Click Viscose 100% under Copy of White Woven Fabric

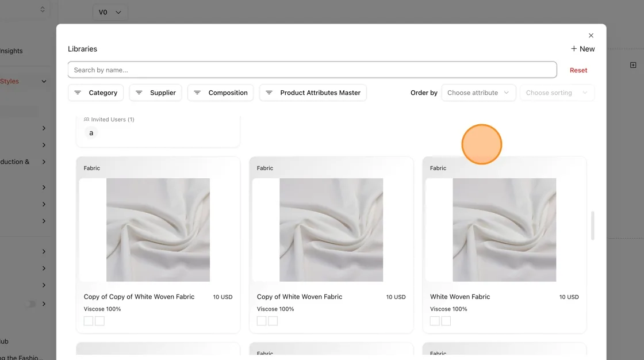275,309
